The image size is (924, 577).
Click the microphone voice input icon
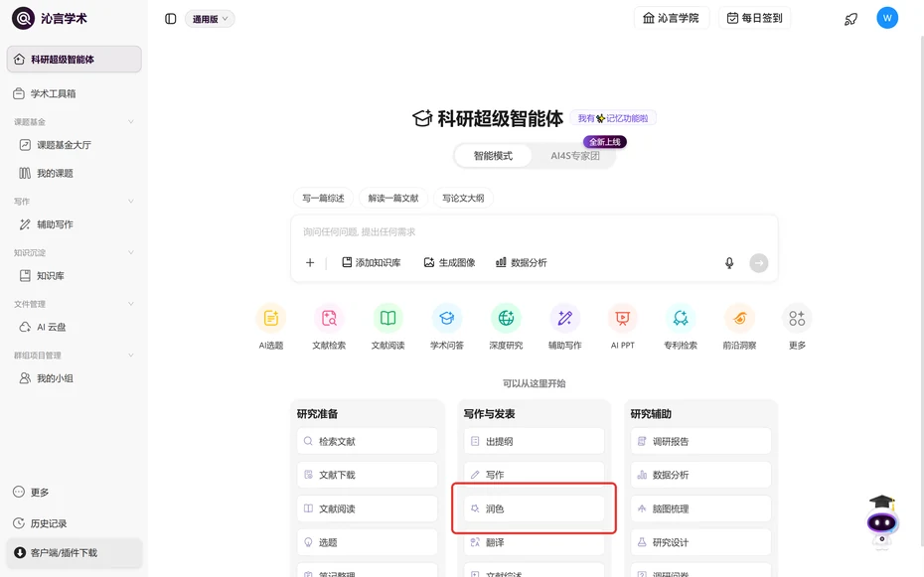729,262
